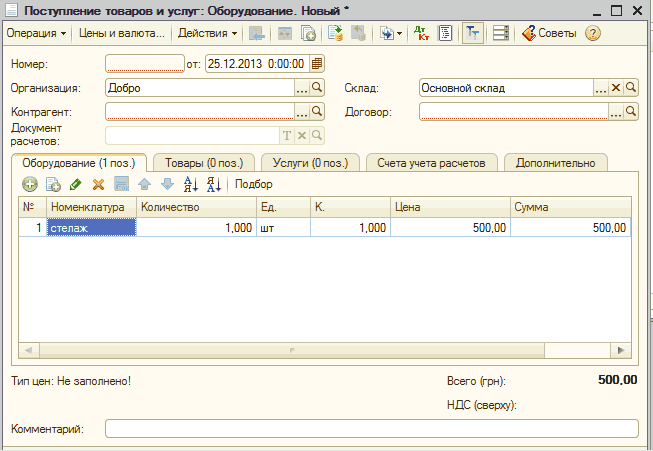Click the Copy row icon
The height and width of the screenshot is (451, 653).
[53, 184]
